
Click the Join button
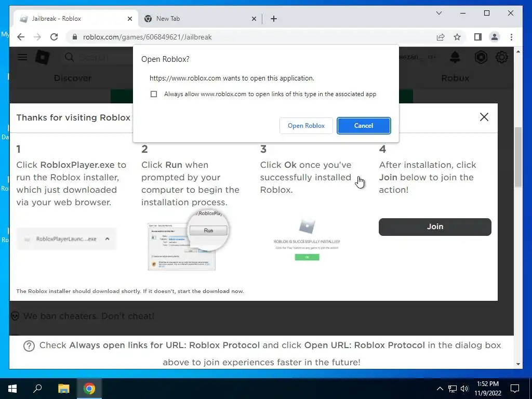[x=435, y=227]
